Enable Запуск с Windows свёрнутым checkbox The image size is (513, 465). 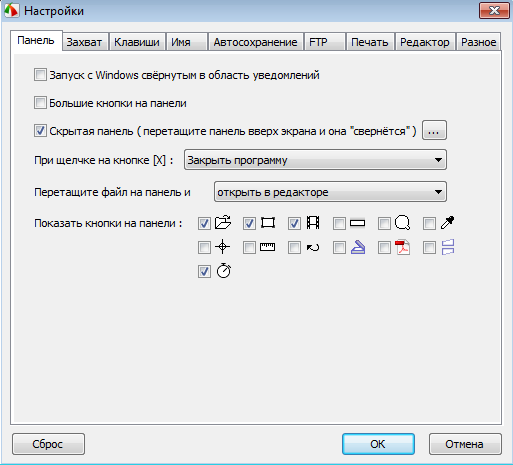40,75
